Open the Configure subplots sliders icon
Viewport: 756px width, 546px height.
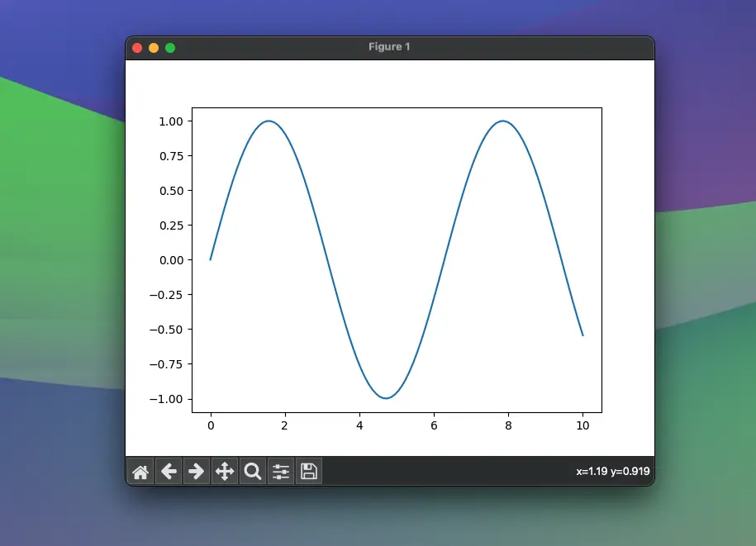coord(281,472)
